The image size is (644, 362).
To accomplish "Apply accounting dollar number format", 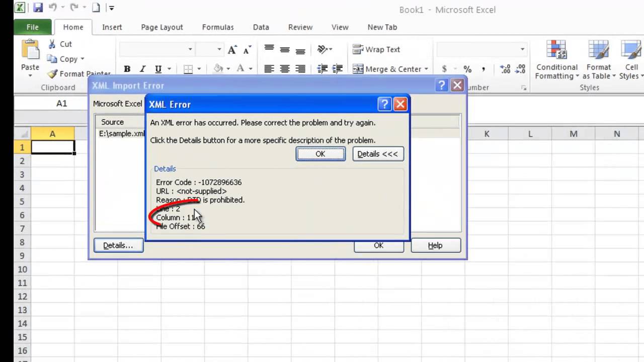I will (444, 69).
